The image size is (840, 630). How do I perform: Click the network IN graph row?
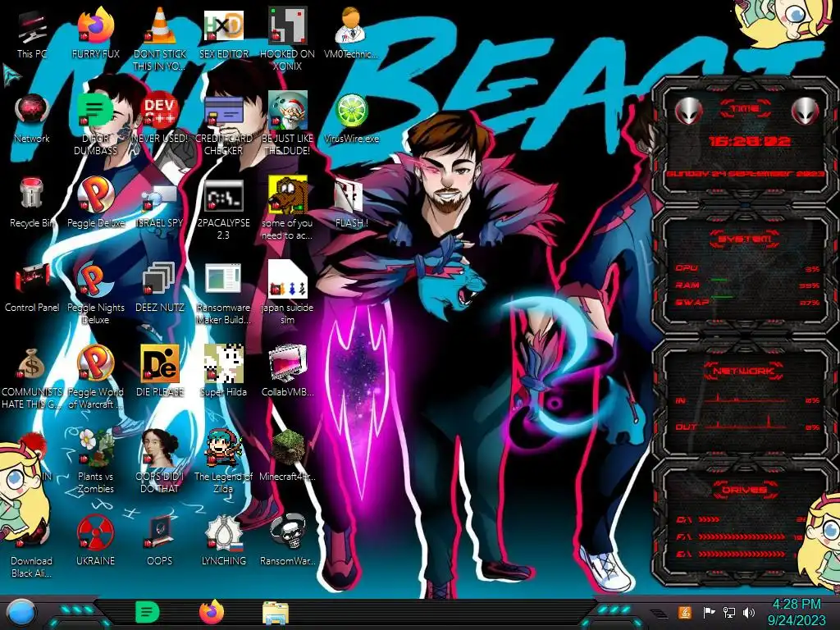(747, 399)
